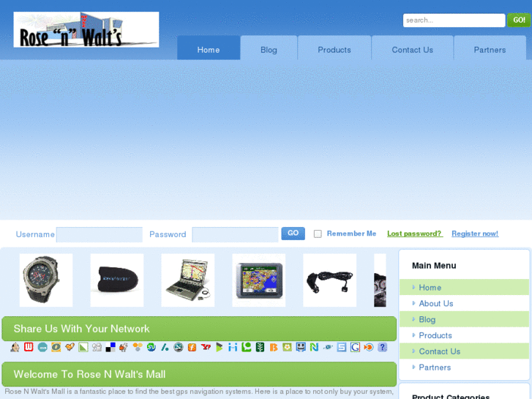Choose Blog in the Main Menu
The height and width of the screenshot is (399, 532).
464,319
